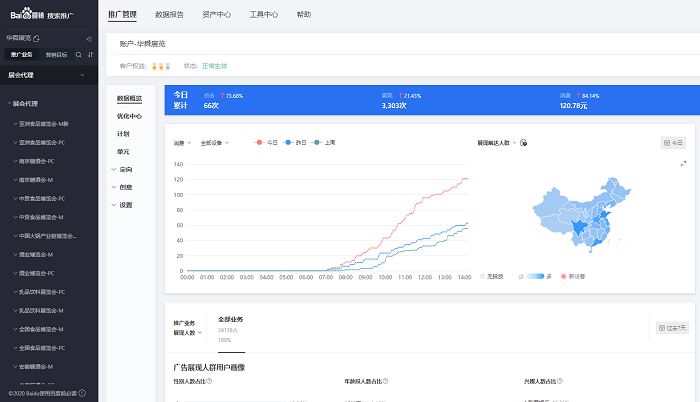Open 单元 in the left menu
This screenshot has height=402, width=700.
123,152
